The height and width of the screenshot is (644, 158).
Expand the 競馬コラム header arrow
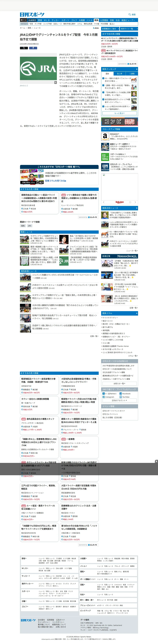(x=137, y=313)
